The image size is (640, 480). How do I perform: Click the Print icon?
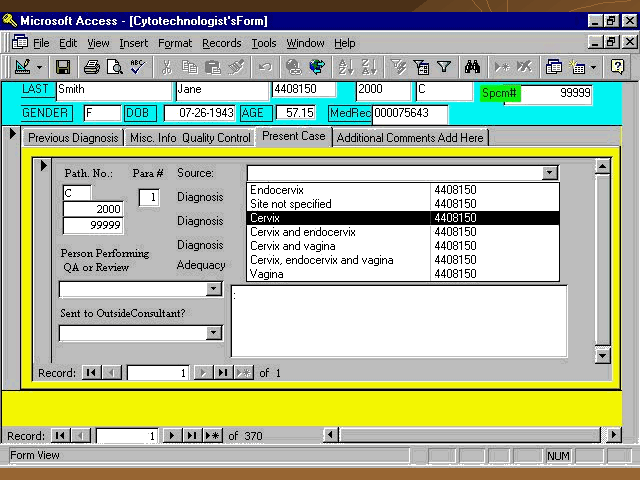(x=91, y=67)
